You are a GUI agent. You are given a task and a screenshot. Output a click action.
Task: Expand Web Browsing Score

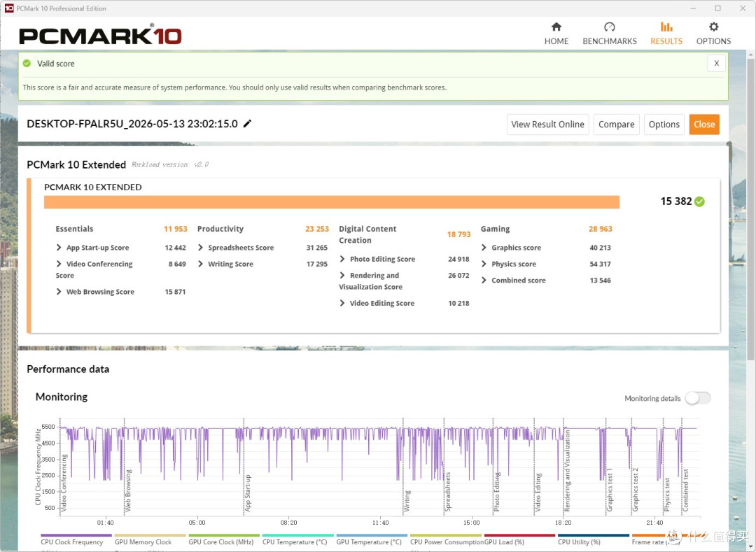tap(59, 292)
